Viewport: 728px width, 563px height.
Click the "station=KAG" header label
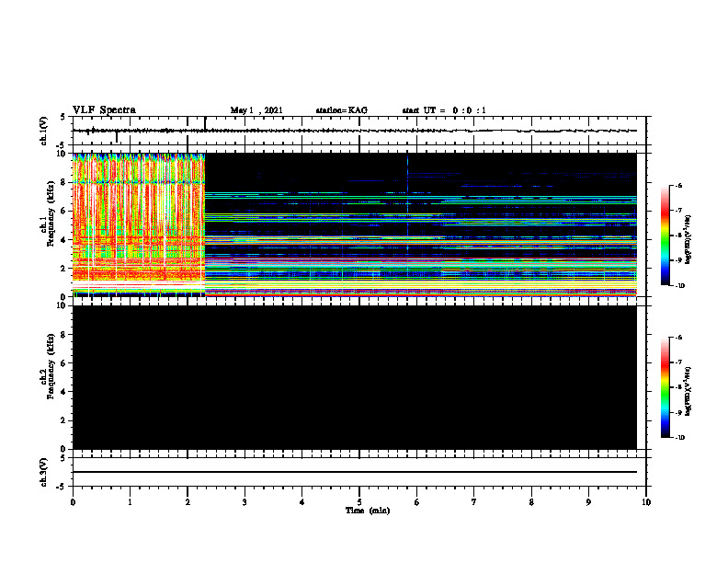[x=342, y=110]
